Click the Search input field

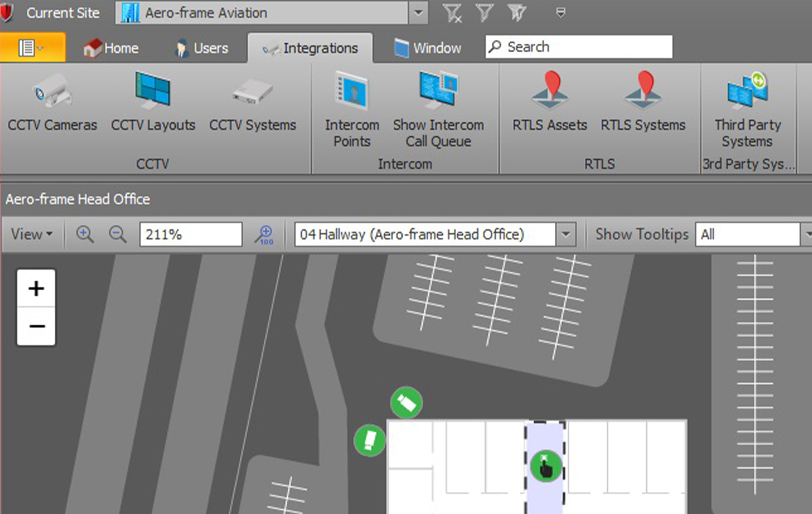click(586, 47)
